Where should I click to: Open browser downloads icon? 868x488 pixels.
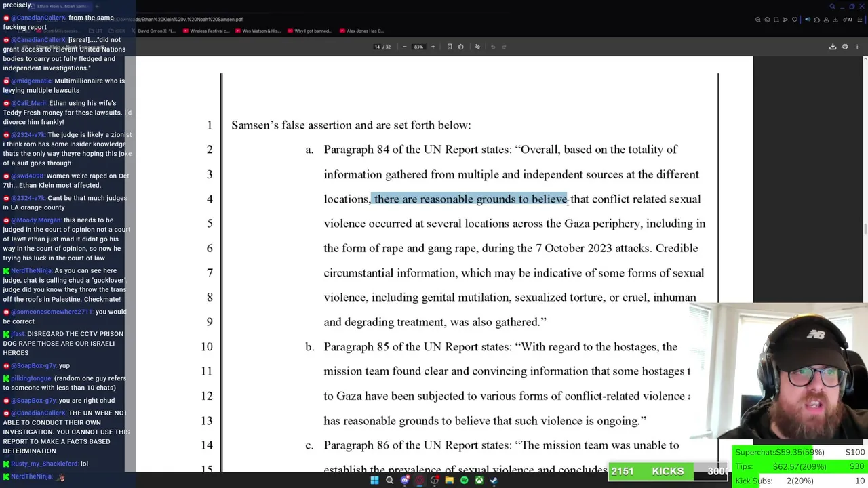(x=835, y=20)
